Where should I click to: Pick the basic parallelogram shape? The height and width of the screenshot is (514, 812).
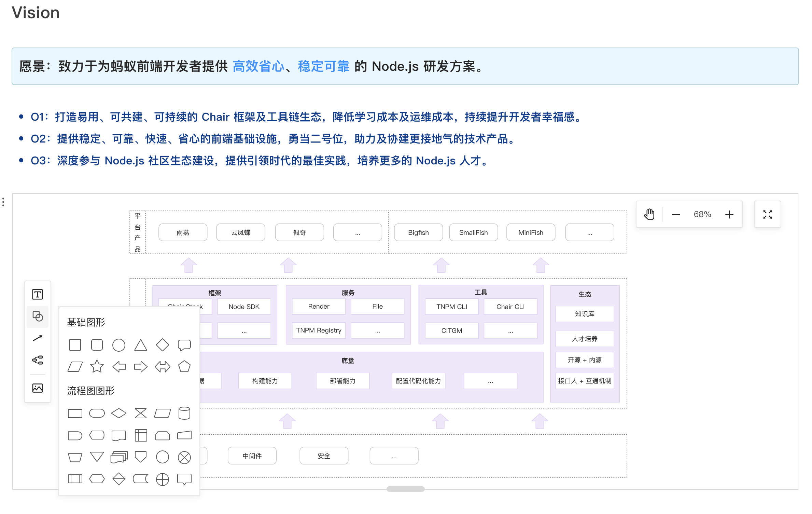pos(75,367)
